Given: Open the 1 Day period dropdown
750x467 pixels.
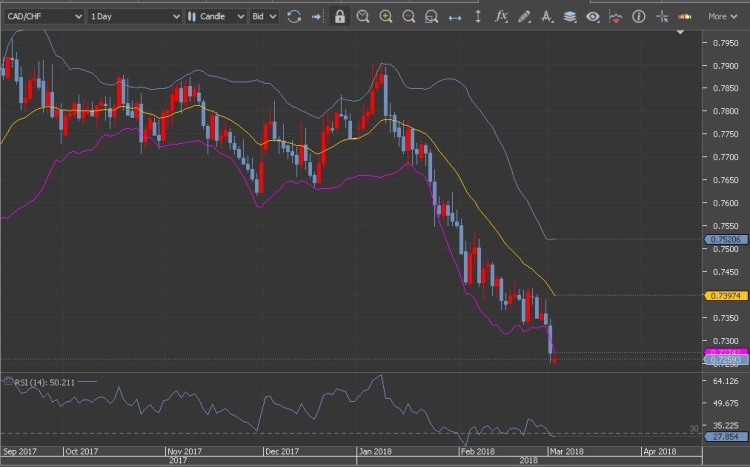Looking at the screenshot, I should point(134,17).
